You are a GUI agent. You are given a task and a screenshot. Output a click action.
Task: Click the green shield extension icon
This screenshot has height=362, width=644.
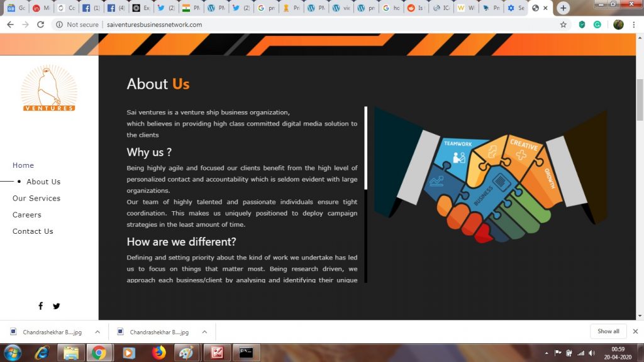(582, 25)
